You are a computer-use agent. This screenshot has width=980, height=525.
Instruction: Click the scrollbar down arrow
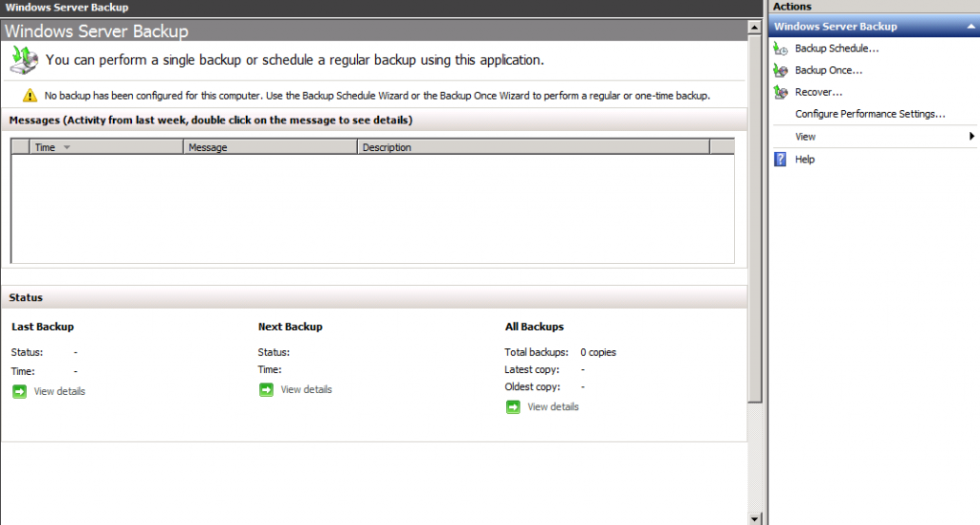pos(754,518)
